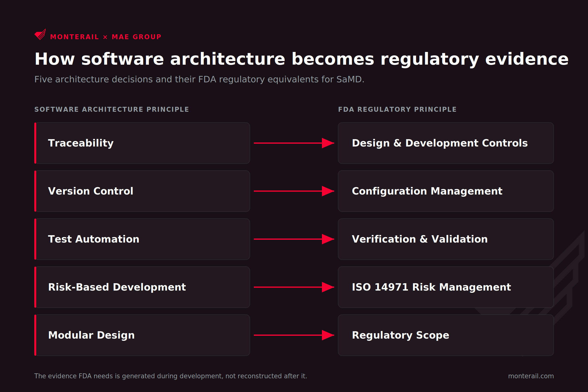Click ISO 14971 Risk Management box
This screenshot has width=588, height=392.
[x=446, y=287]
